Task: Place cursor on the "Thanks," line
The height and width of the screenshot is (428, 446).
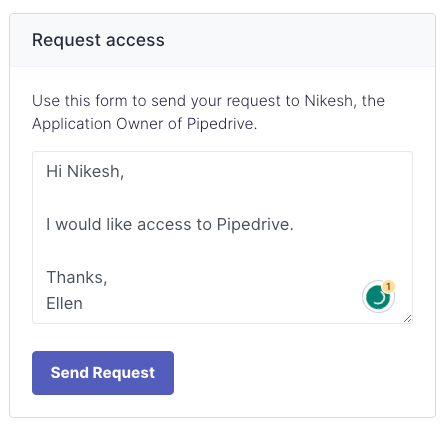Action: click(x=77, y=277)
